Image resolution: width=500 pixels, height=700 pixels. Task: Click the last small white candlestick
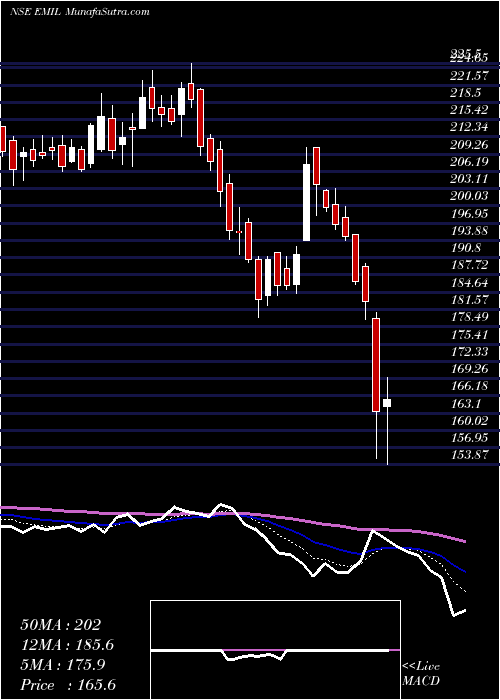[x=387, y=403]
